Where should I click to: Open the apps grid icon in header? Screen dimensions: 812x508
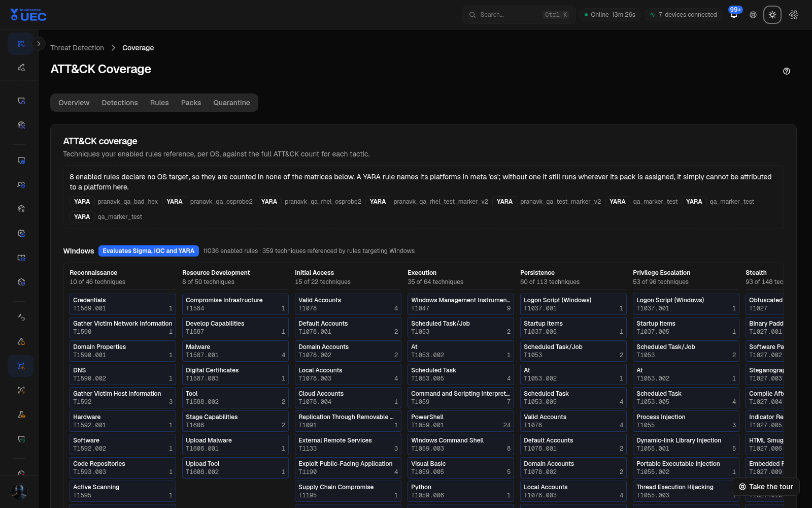click(794, 15)
